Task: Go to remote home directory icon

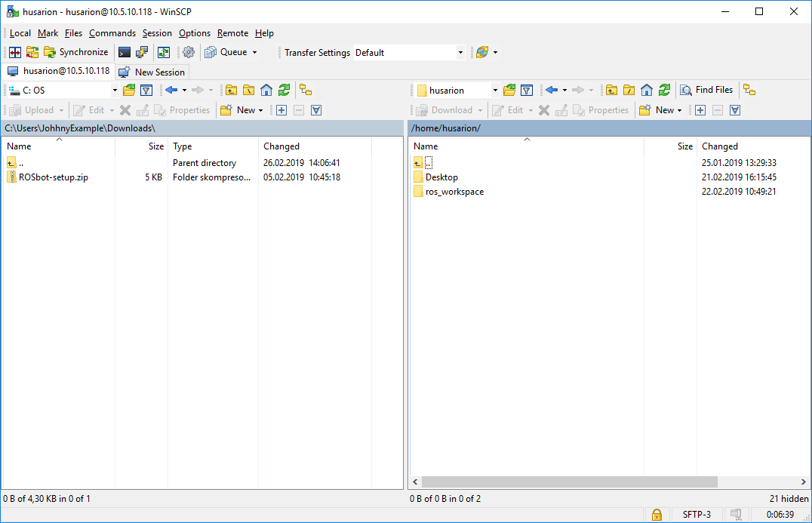Action: coord(646,90)
